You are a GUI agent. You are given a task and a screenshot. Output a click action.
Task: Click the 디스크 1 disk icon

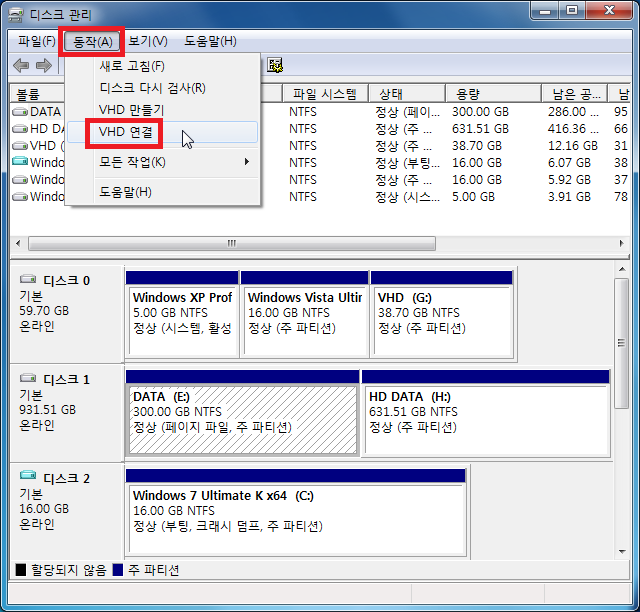tap(28, 378)
